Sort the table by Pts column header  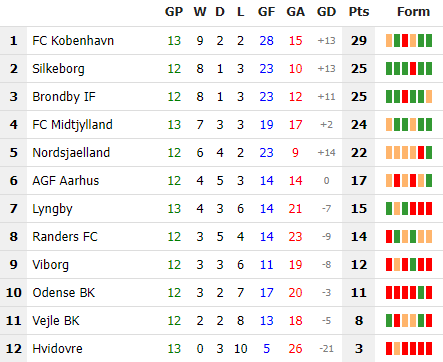(x=359, y=12)
